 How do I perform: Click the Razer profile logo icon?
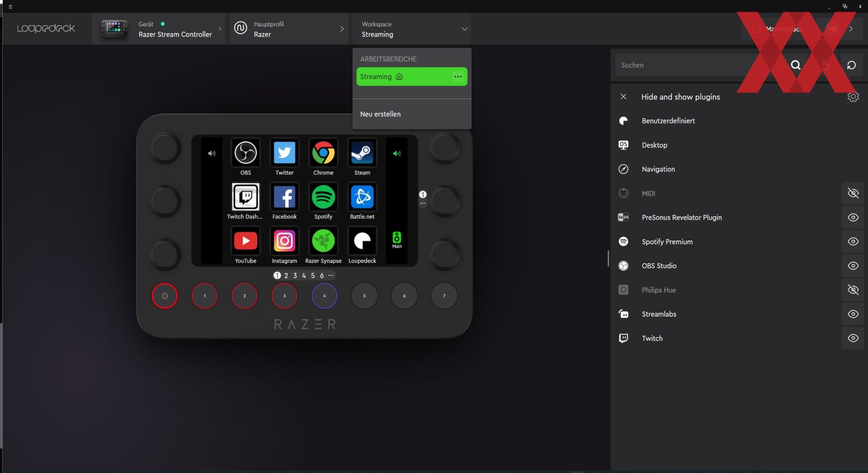click(241, 28)
